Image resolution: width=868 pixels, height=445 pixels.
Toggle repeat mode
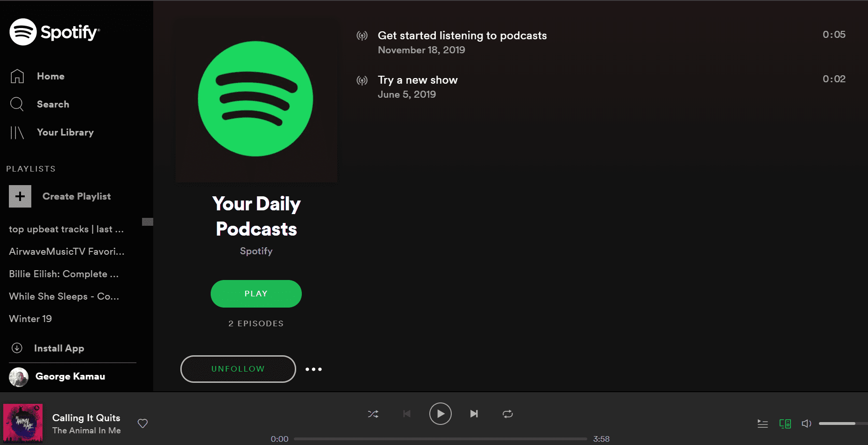(x=508, y=414)
